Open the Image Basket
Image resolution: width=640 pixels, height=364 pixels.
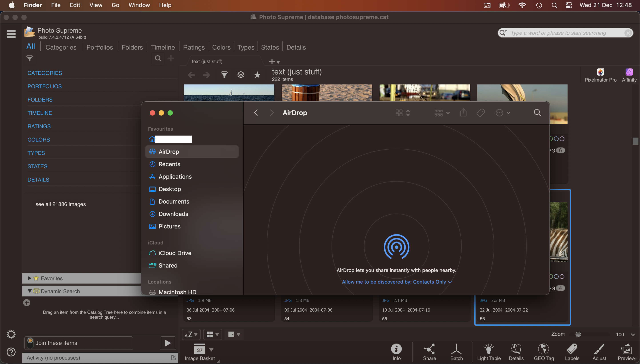pos(200,352)
